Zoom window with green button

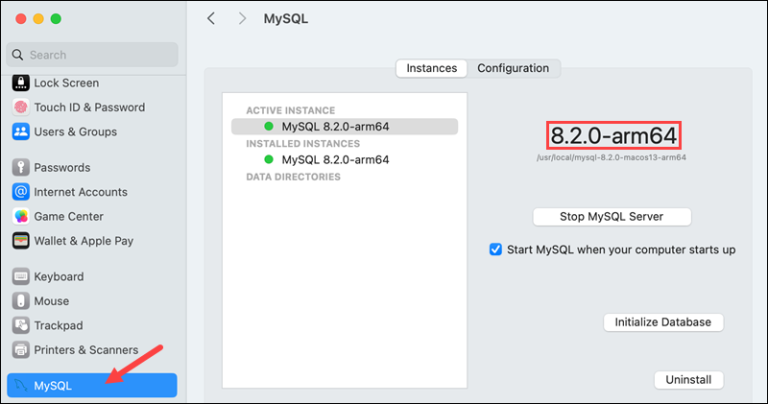56,19
